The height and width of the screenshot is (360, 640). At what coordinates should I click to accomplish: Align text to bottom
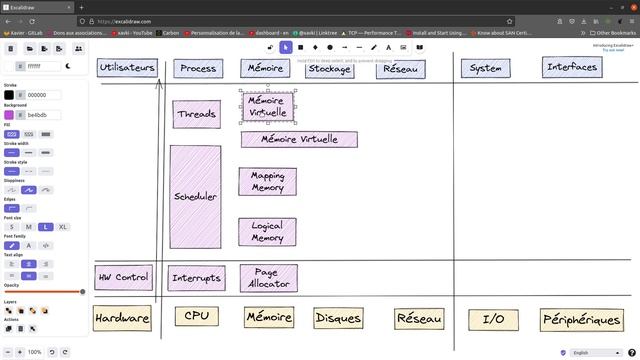coord(46,276)
